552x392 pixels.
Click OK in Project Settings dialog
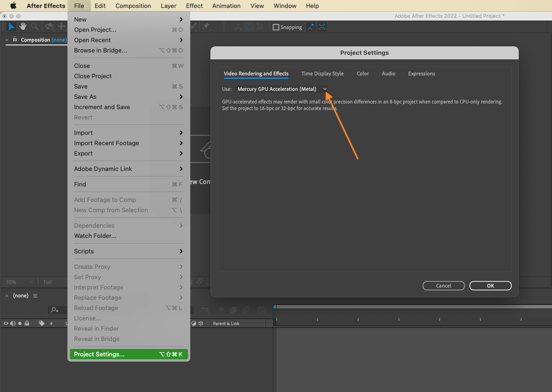[491, 286]
